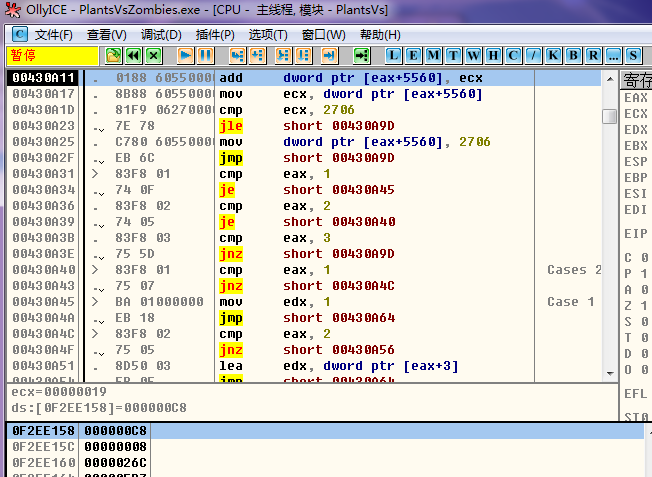This screenshot has height=477, width=652.
Task: Open Patches window (slash button)
Action: 533,55
